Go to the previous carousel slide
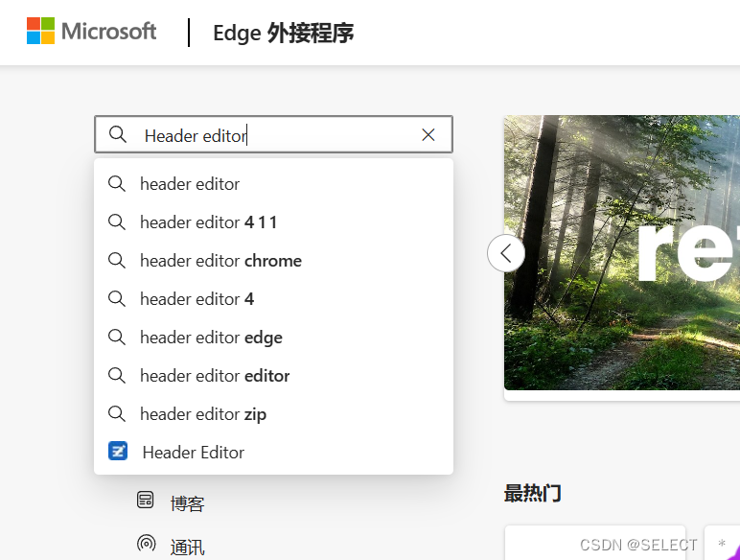Screen dimensions: 740x560 point(506,253)
